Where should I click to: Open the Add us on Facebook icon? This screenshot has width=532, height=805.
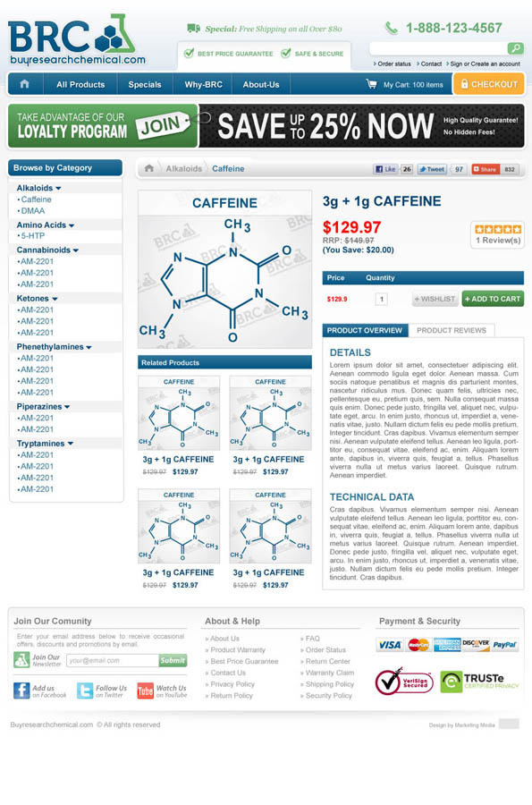click(21, 691)
